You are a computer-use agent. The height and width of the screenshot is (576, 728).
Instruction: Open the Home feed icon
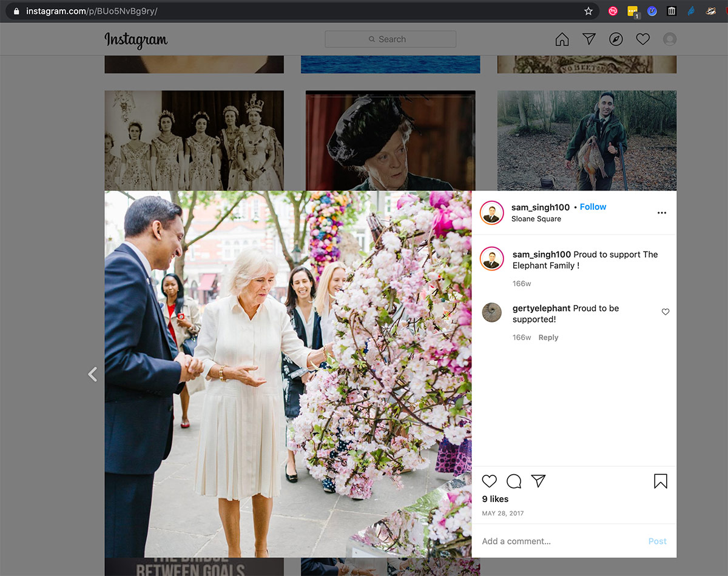[562, 39]
